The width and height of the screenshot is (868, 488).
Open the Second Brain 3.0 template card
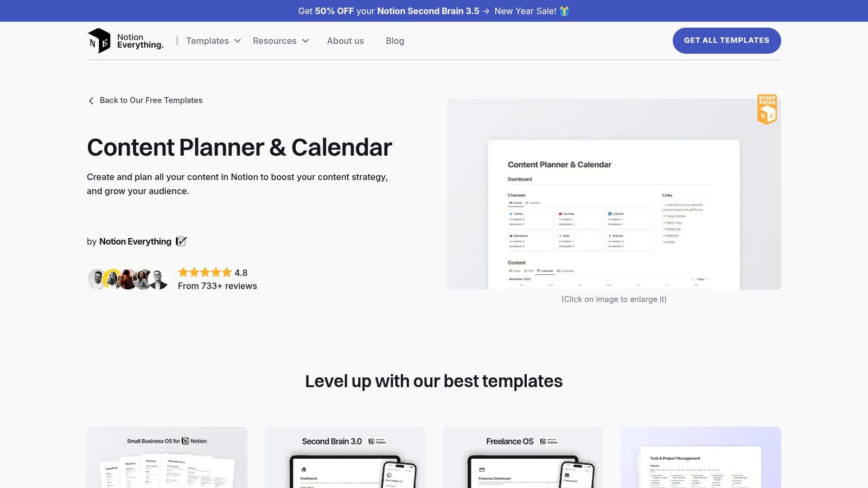tap(345, 457)
